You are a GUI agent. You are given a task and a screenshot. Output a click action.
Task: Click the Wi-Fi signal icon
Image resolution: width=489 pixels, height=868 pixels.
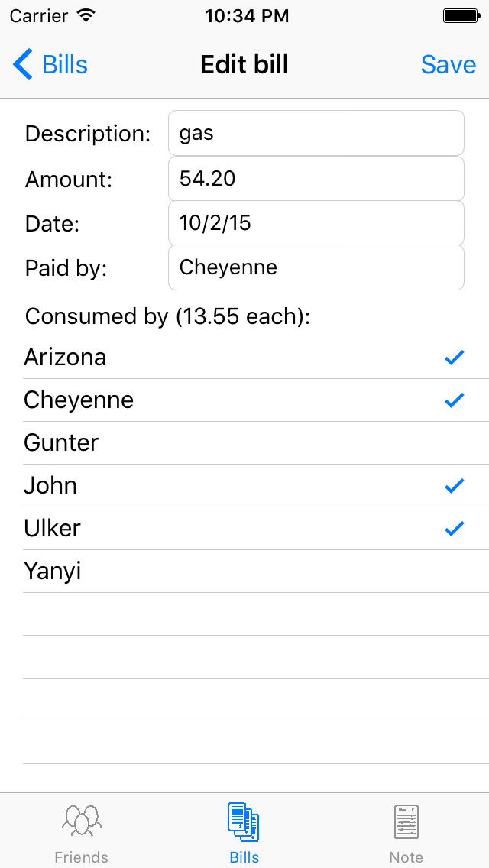tap(86, 15)
